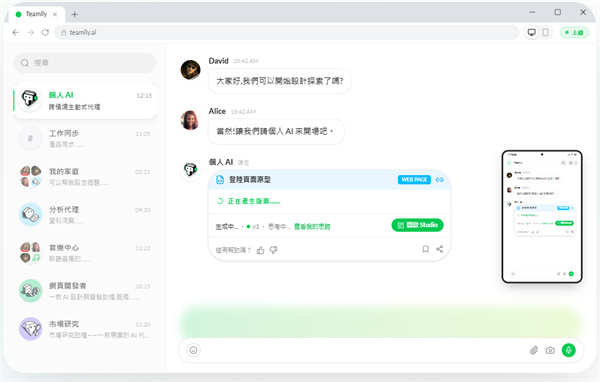
Task: Click the green Studio button
Action: [x=417, y=225]
